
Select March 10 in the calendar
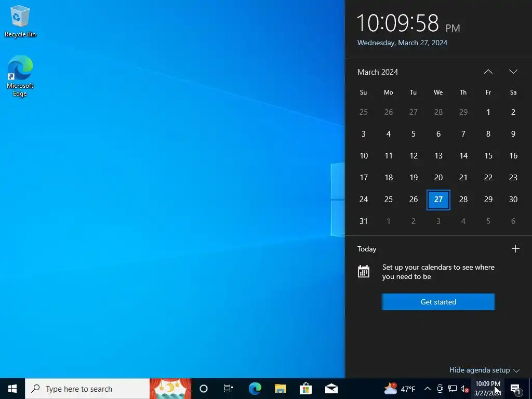(363, 156)
